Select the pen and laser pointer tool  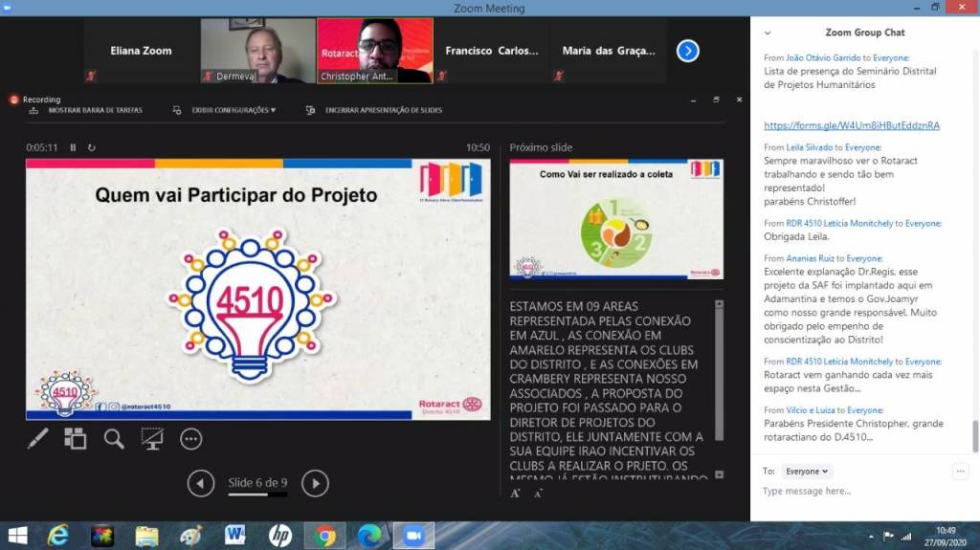click(37, 438)
